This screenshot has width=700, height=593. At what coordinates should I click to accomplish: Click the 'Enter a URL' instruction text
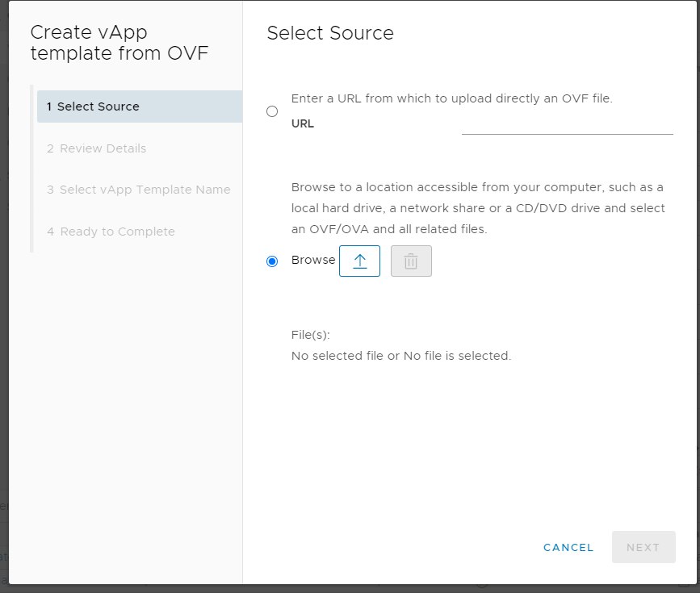click(452, 98)
